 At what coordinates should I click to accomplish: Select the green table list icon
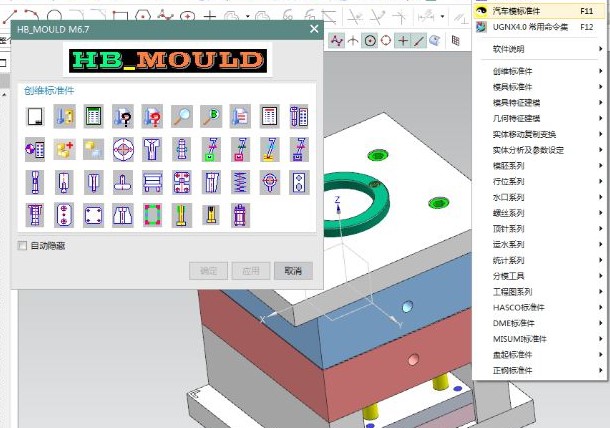(93, 116)
